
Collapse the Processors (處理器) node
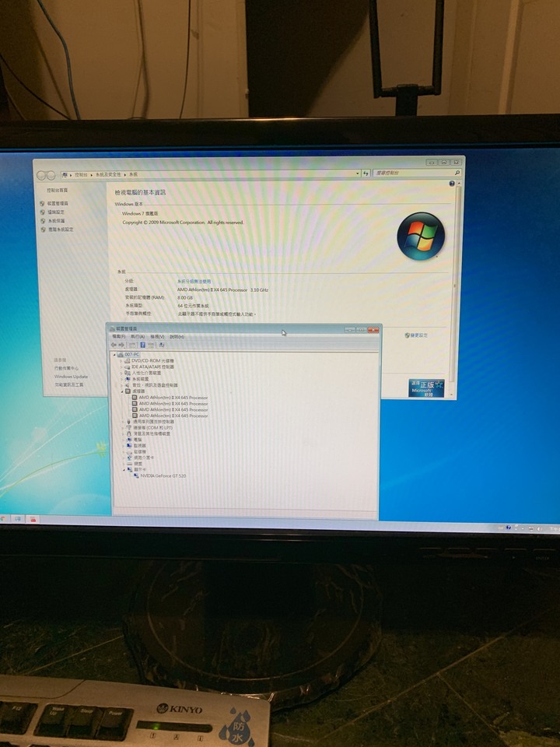(x=122, y=391)
